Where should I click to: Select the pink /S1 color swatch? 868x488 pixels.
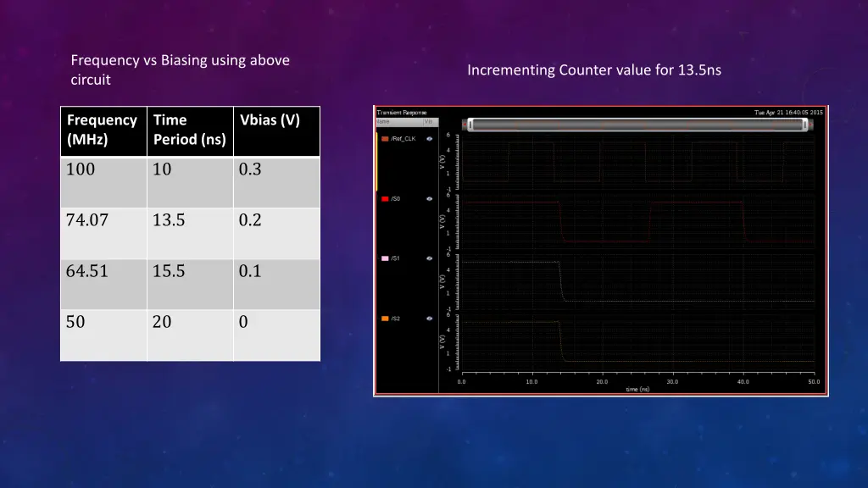tap(385, 258)
